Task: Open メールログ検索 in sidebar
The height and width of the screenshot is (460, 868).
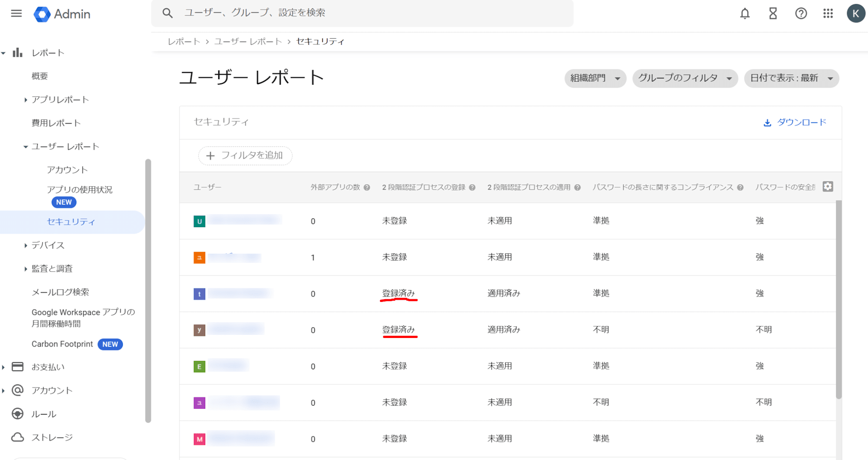Action: [x=60, y=292]
